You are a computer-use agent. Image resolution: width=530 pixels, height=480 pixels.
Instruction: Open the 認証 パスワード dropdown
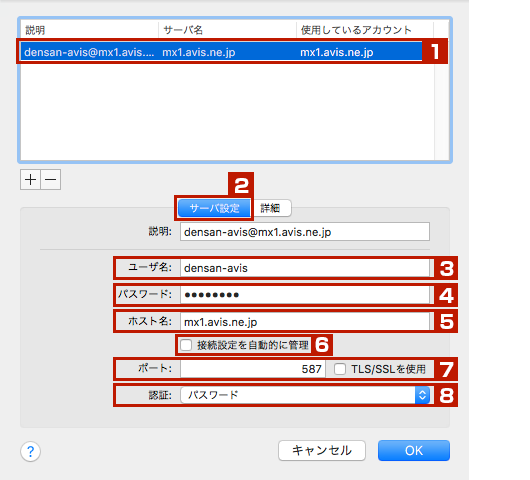coord(305,395)
